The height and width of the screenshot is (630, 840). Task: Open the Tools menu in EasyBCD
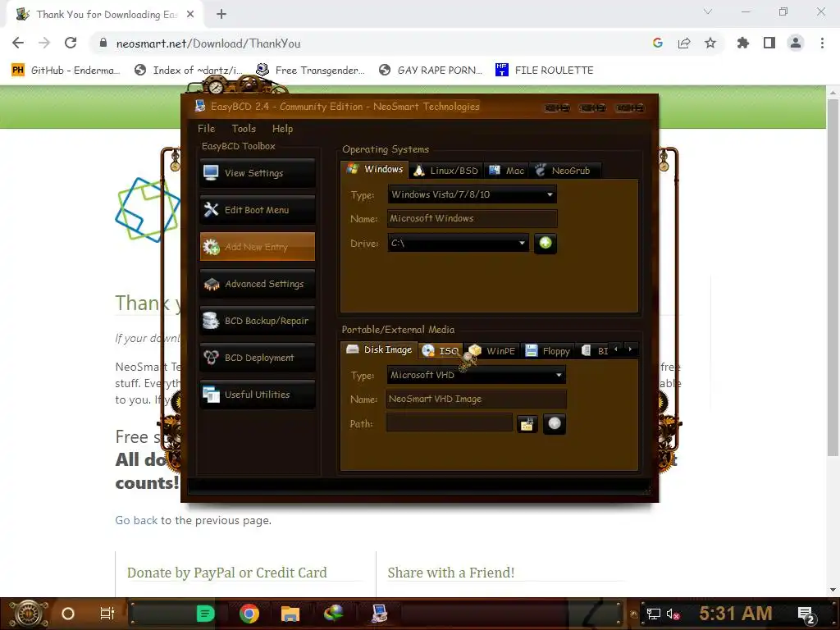[x=244, y=129]
